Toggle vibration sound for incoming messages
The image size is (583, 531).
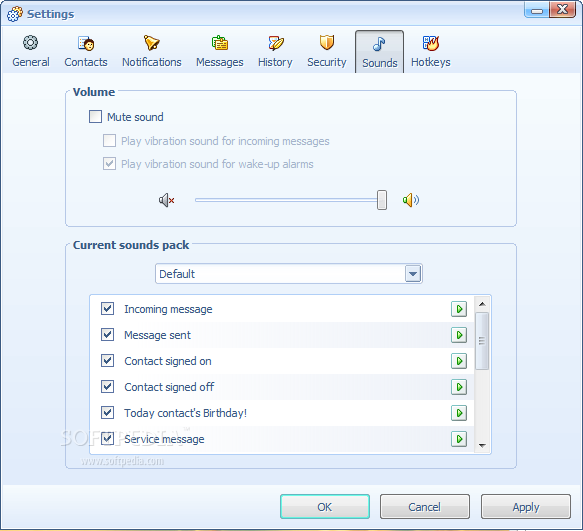click(x=109, y=141)
